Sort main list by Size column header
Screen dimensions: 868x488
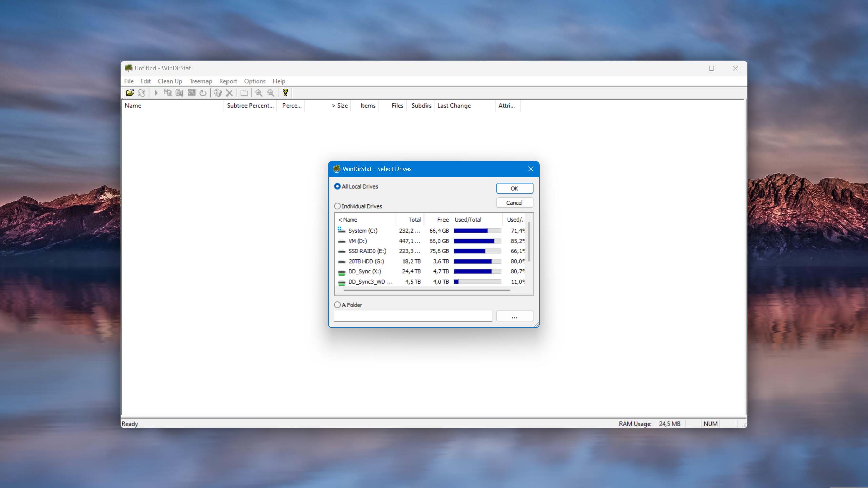tap(328, 106)
